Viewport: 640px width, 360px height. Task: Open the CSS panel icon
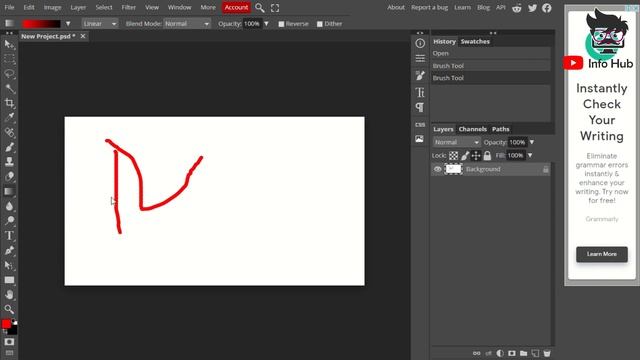point(420,124)
